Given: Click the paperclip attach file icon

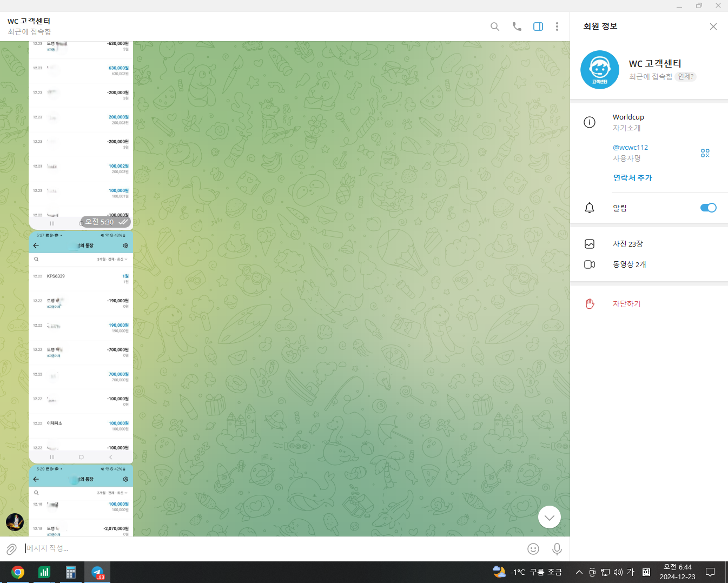Looking at the screenshot, I should click(11, 549).
